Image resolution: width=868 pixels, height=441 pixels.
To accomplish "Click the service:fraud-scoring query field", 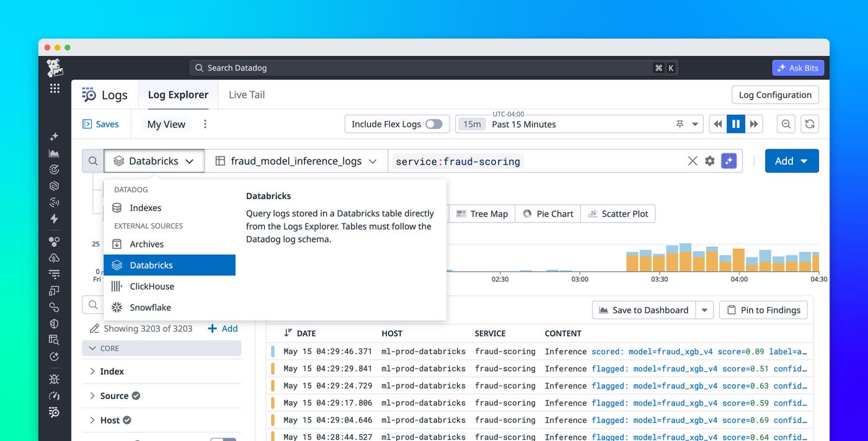I will coord(537,161).
